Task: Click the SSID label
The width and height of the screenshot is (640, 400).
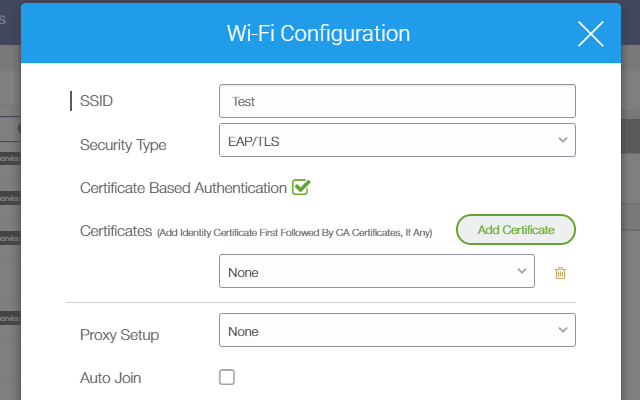Action: (96, 101)
